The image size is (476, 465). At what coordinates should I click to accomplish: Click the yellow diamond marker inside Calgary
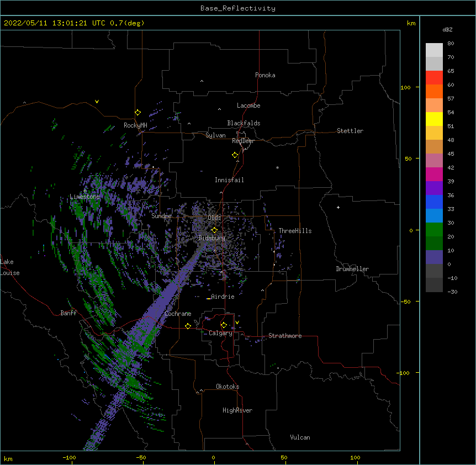224,325
